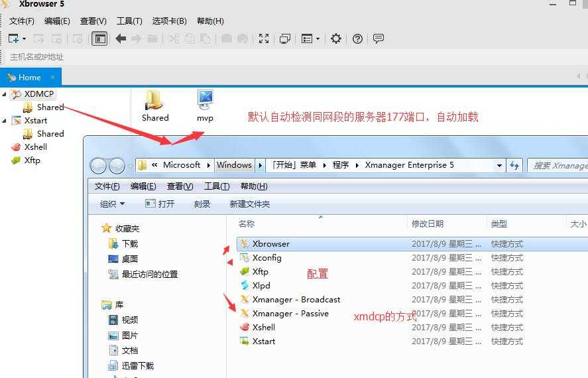Click the 刻录 button in Explorer
This screenshot has height=378, width=588.
pos(202,204)
